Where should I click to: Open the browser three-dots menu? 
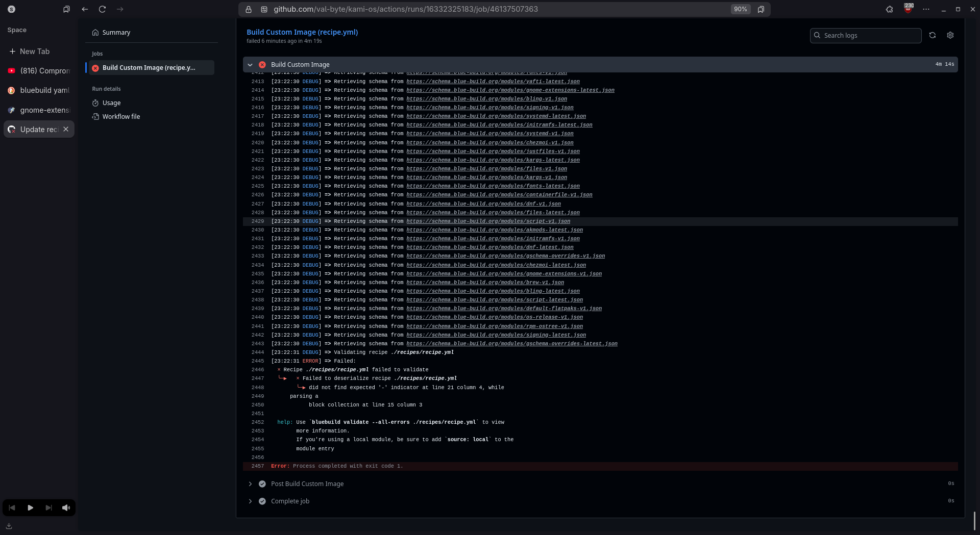[x=926, y=9]
